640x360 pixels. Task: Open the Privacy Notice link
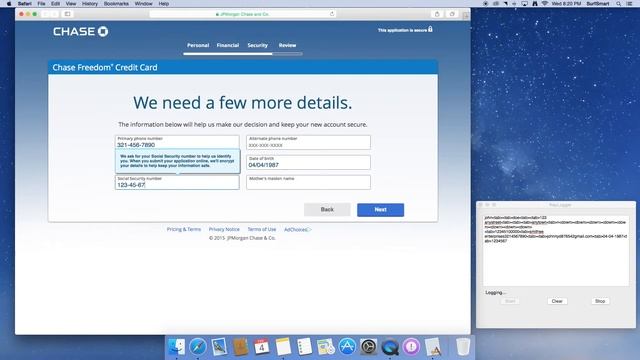224,229
